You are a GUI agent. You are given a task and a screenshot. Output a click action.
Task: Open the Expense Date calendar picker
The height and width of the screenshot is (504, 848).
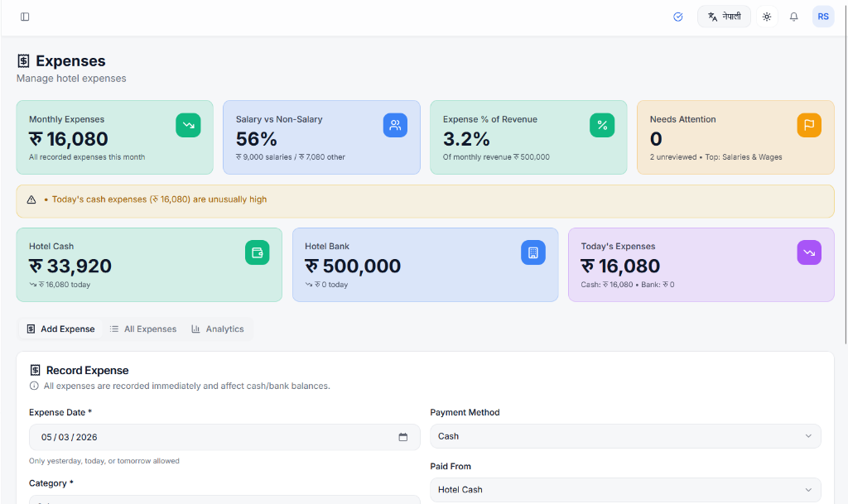(403, 436)
